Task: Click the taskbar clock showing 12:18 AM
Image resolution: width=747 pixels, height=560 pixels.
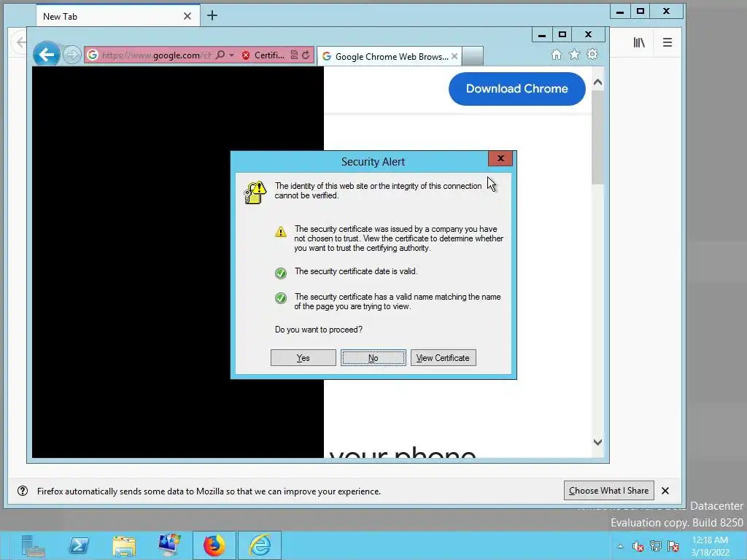Action: [710, 546]
